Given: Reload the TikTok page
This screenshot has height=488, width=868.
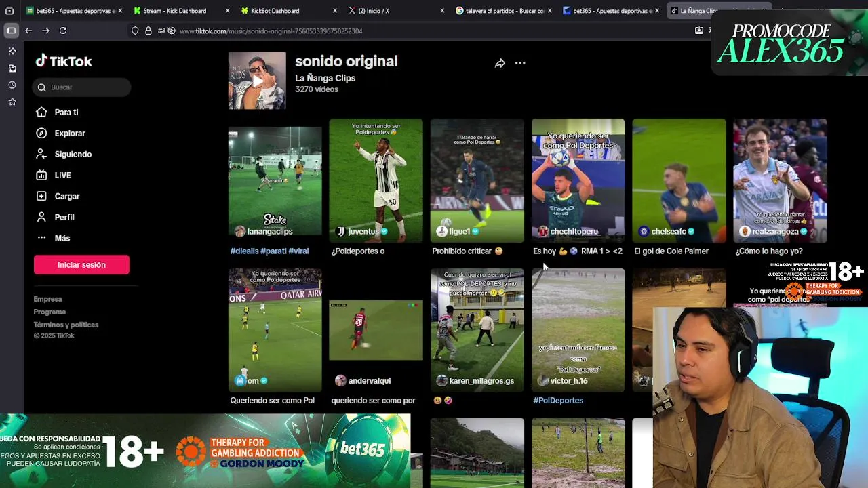Looking at the screenshot, I should 63,30.
